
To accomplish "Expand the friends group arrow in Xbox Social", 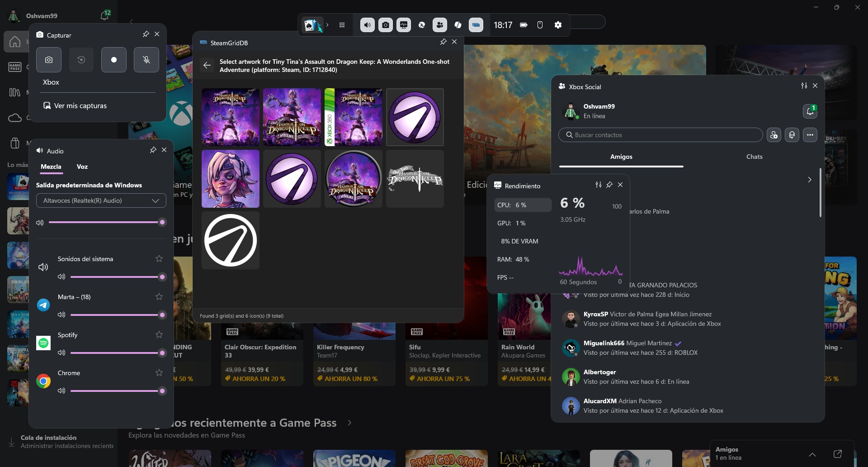I will click(809, 180).
